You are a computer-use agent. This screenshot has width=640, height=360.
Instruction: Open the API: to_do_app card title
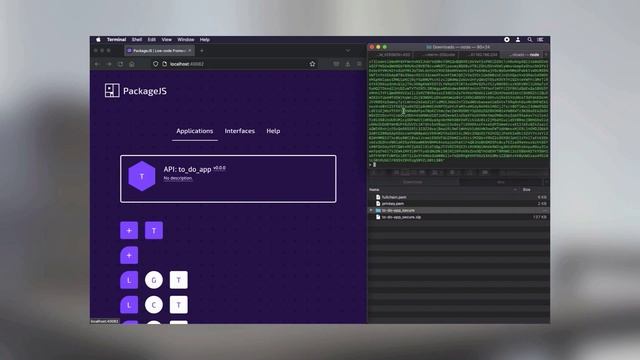(x=187, y=169)
